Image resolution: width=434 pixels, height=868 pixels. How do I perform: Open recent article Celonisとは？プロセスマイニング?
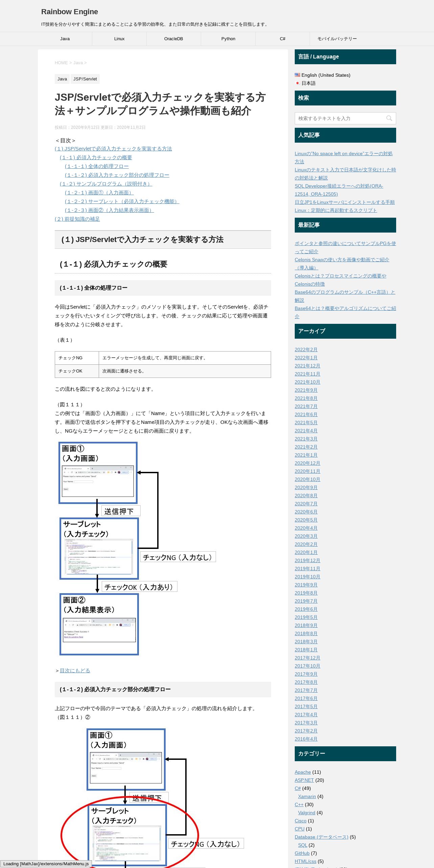coord(340,280)
